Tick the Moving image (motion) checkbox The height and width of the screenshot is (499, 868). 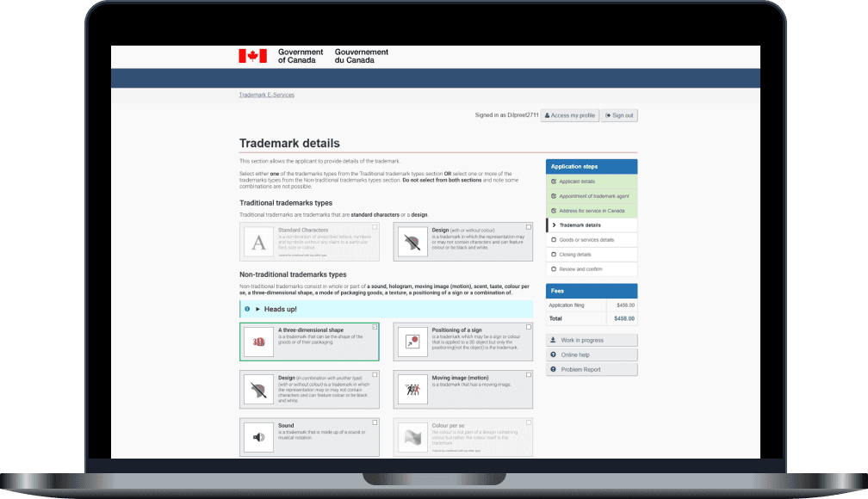(529, 374)
